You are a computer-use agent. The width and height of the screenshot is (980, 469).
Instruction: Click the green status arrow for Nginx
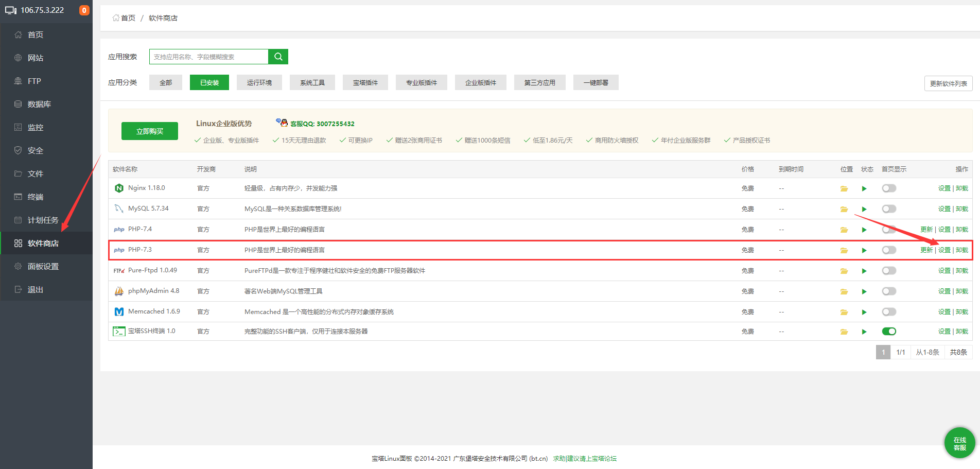click(x=864, y=188)
